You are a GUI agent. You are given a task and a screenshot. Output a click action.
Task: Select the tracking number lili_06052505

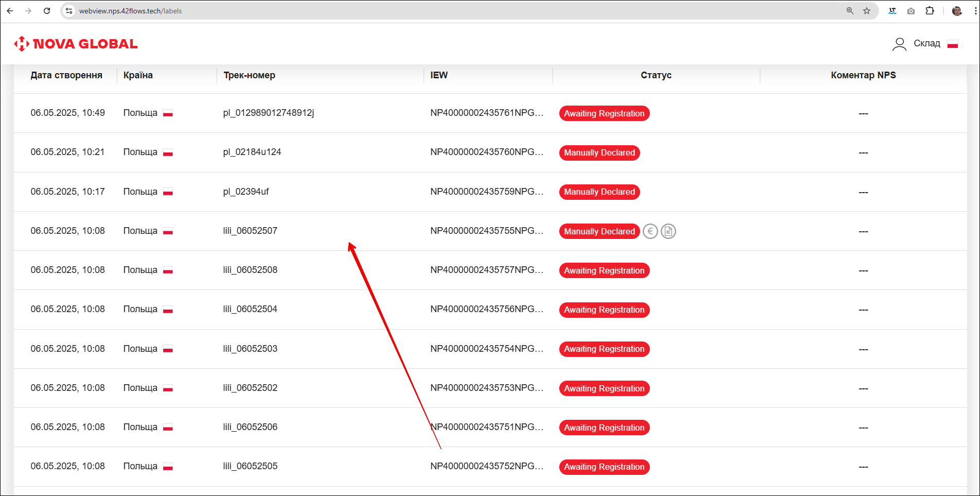[x=250, y=466]
